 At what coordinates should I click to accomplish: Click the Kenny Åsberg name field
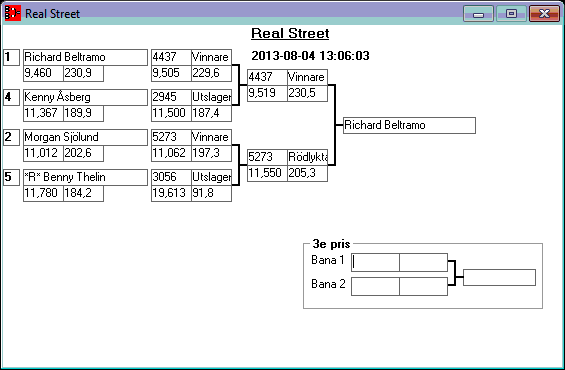[85, 97]
